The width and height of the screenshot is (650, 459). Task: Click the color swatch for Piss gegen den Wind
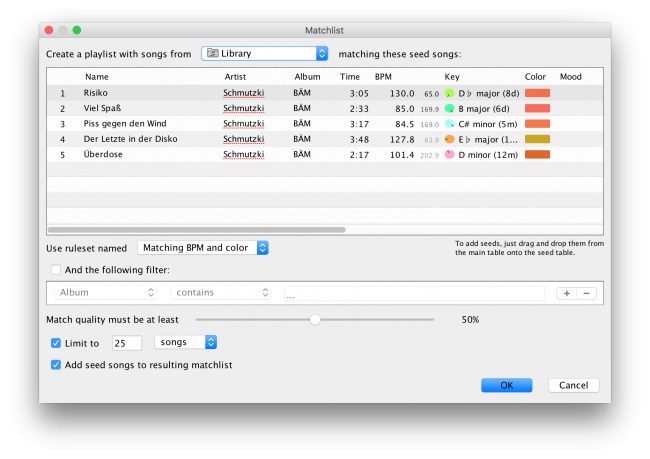point(537,124)
